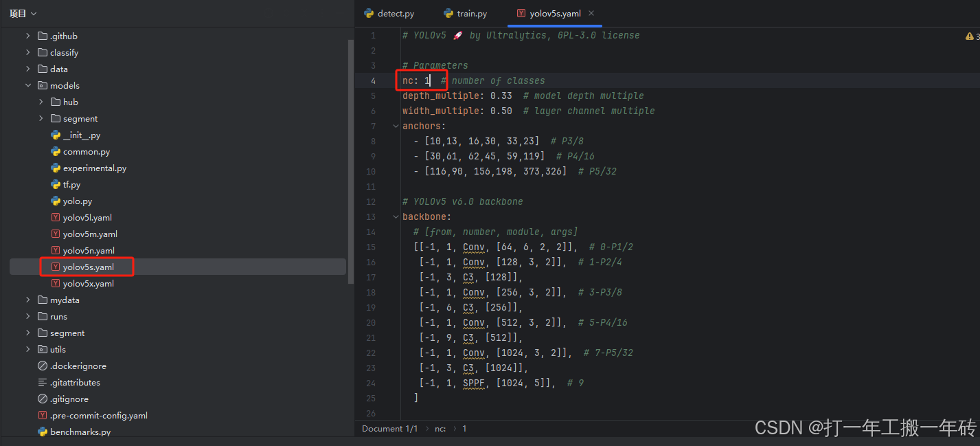Expand the data folder chevron
980x446 pixels.
[28, 69]
